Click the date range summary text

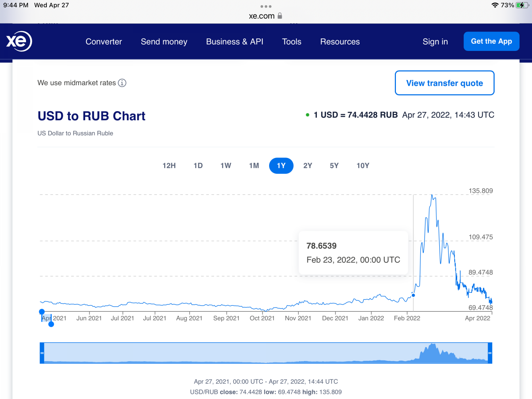[x=266, y=382]
